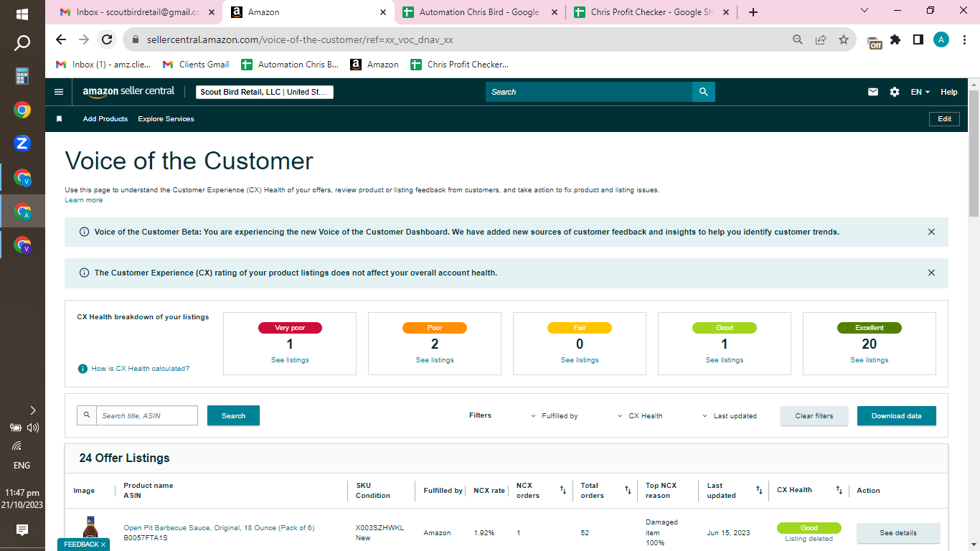Screen dimensions: 980x551
Task: Open the Windows Start menu
Action: pos(22,14)
